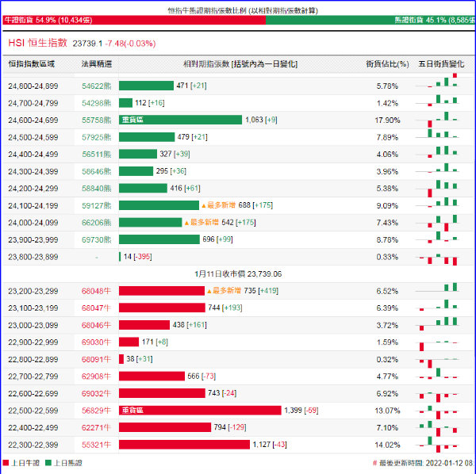Open bear warrant code 54622熊
The height and width of the screenshot is (474, 476).
point(97,86)
